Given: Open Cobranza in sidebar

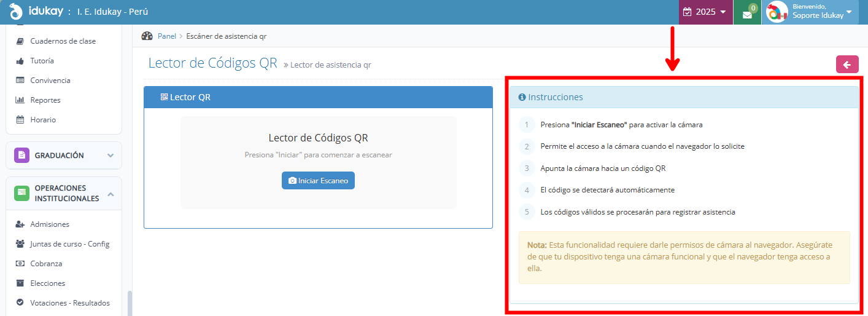Looking at the screenshot, I should click(46, 264).
